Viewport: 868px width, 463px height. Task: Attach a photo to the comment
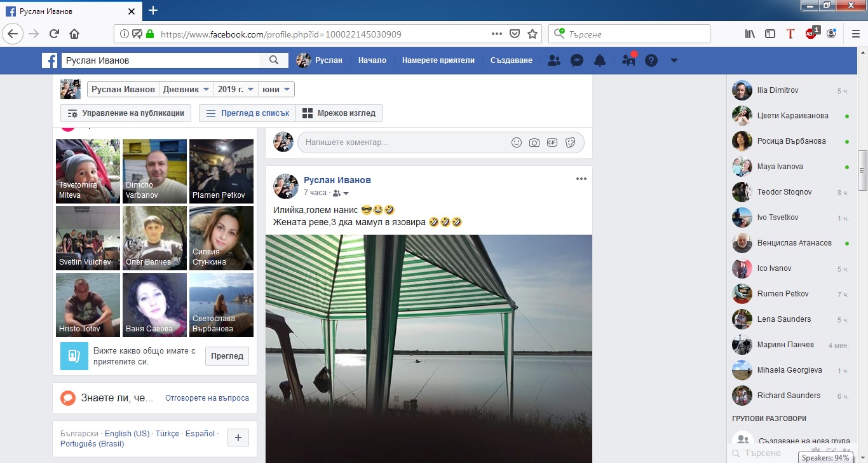pyautogui.click(x=534, y=142)
